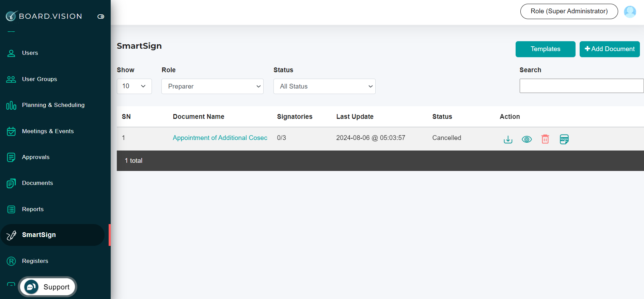Open User Groups menu
This screenshot has height=299, width=644.
(40, 79)
